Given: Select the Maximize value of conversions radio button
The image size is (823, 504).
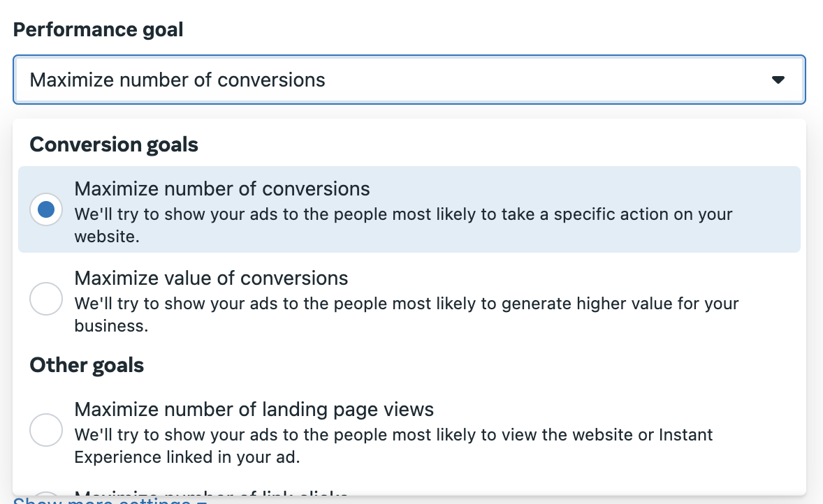Looking at the screenshot, I should [46, 298].
